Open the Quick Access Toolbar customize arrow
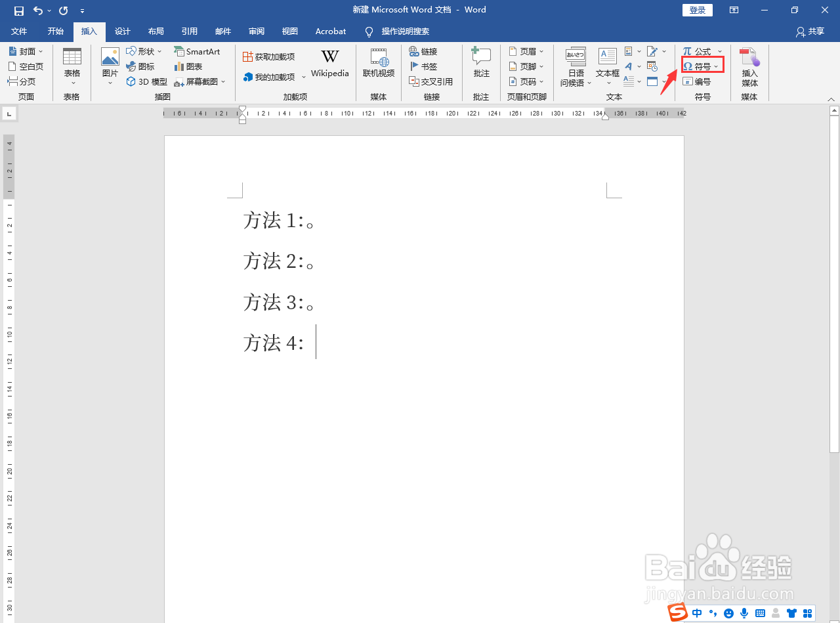 (82, 11)
